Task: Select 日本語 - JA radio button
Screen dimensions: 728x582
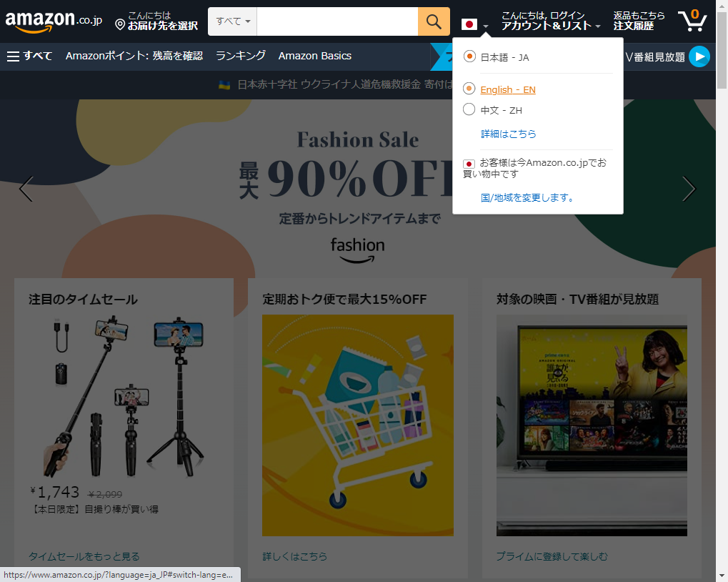Action: point(469,56)
